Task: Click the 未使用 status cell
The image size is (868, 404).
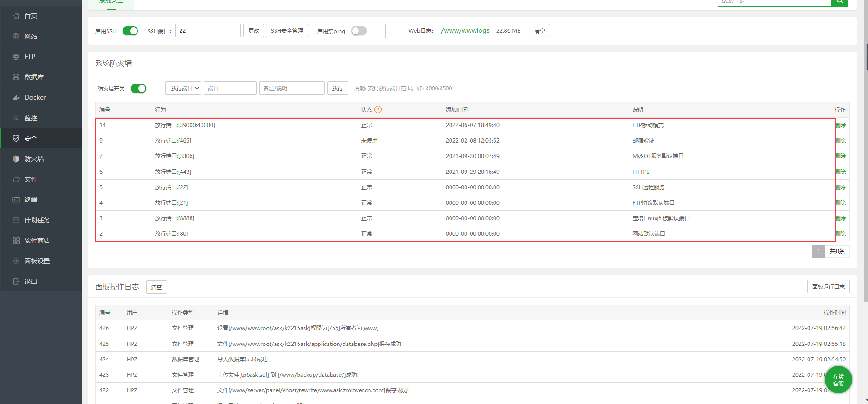Action: pos(369,141)
